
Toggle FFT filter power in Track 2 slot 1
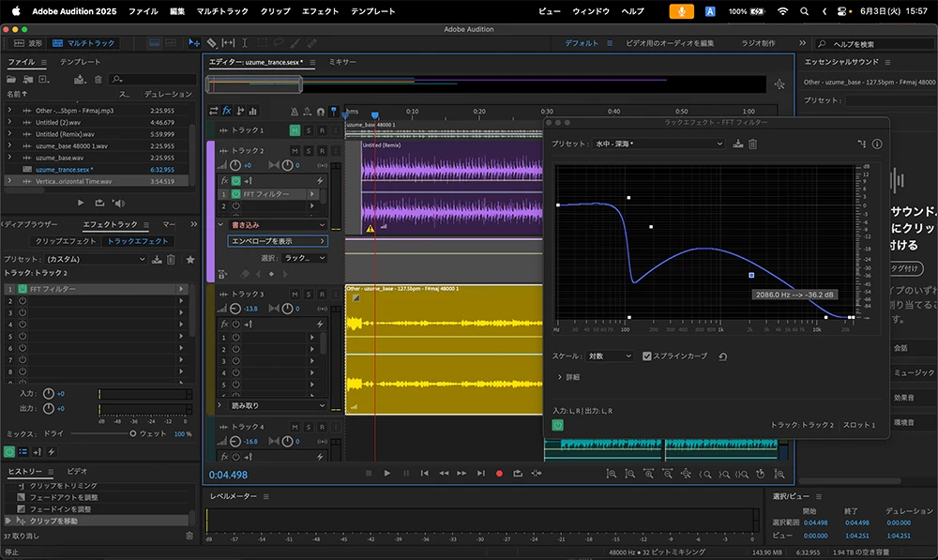click(x=235, y=194)
